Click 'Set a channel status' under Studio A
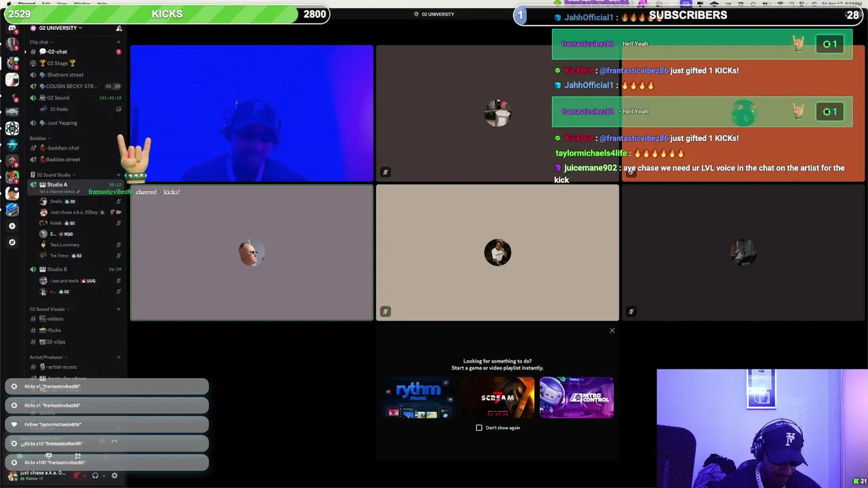 coord(60,192)
